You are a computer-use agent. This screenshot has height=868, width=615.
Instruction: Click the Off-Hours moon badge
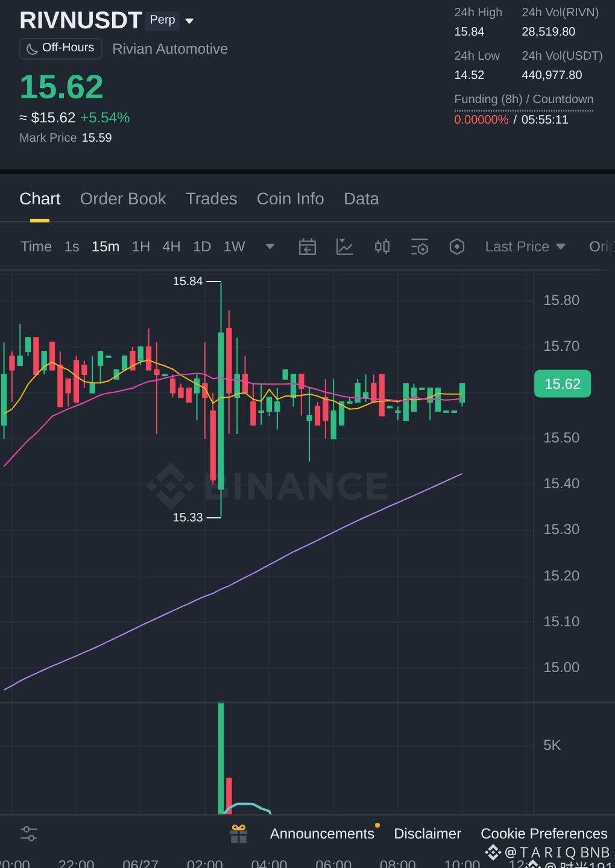pyautogui.click(x=61, y=48)
